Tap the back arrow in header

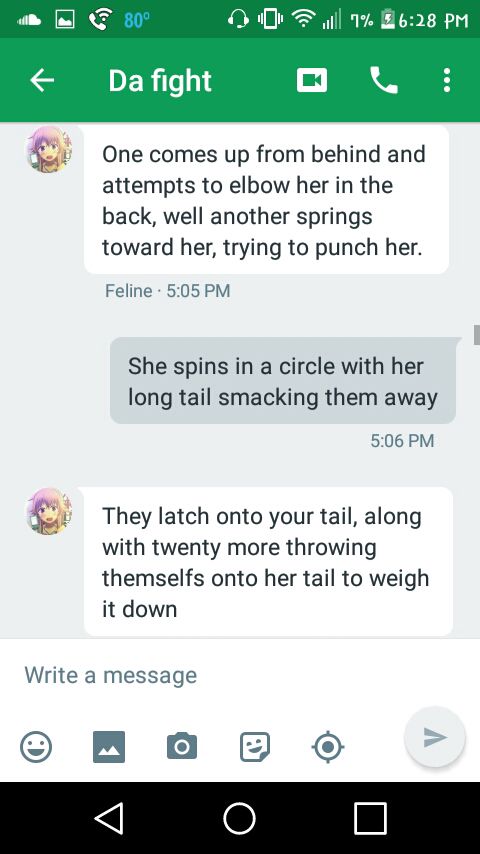[42, 81]
